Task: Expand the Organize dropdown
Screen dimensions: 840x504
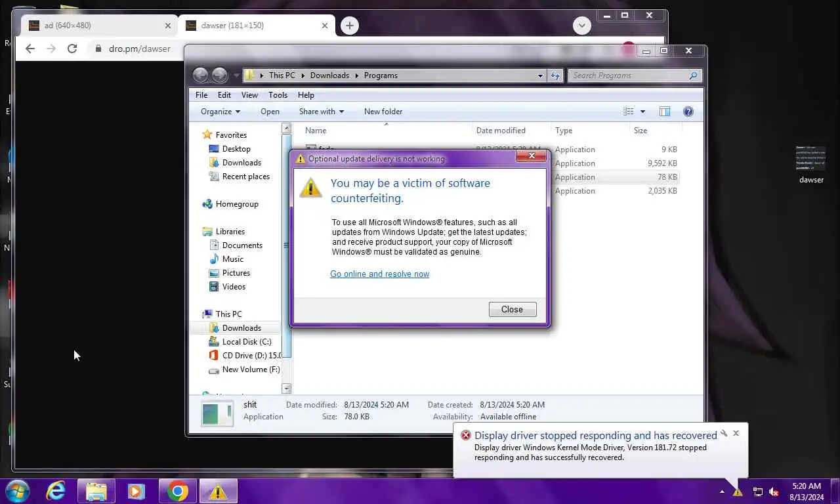Action: tap(220, 112)
